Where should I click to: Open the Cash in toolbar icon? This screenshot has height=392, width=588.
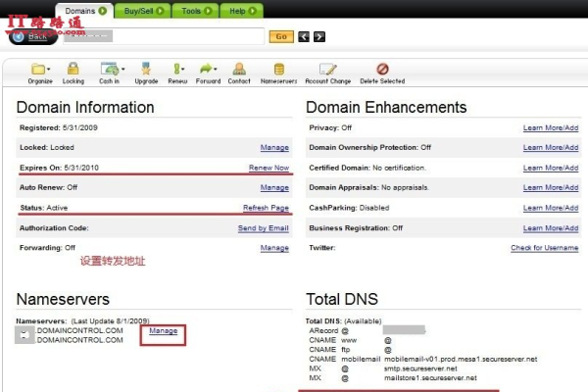tap(110, 70)
